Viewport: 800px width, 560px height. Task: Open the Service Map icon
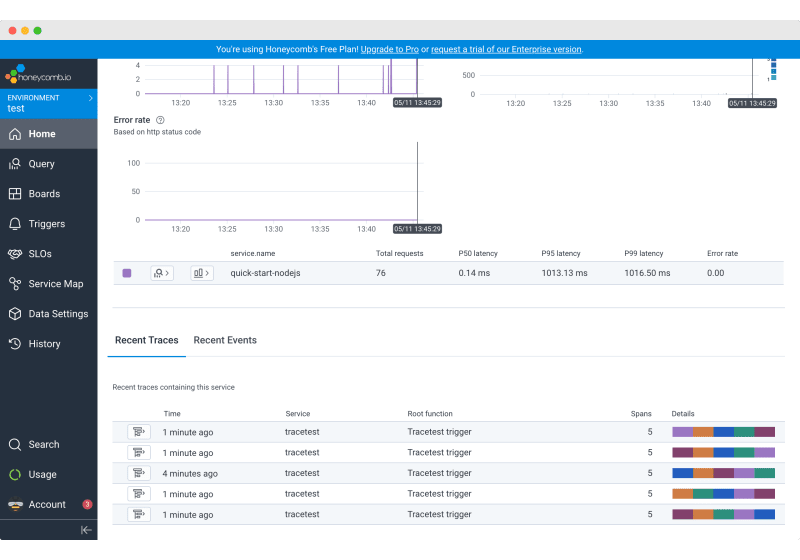(15, 284)
